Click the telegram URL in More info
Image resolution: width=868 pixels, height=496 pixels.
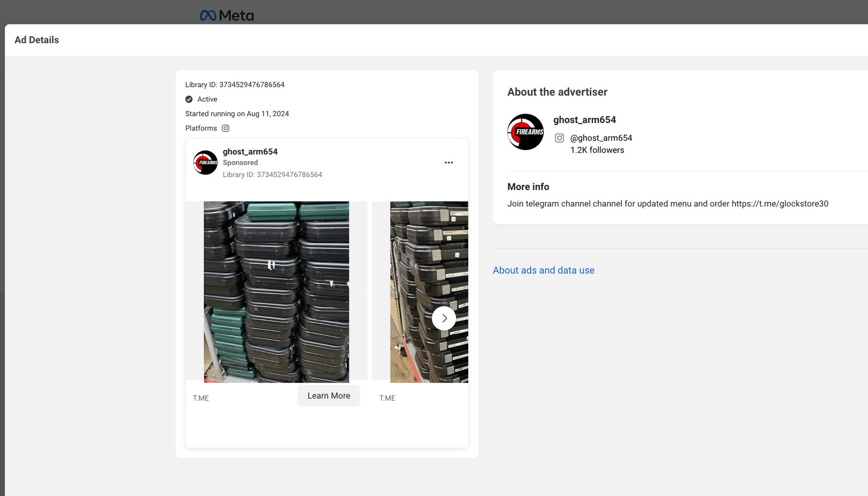pos(780,204)
